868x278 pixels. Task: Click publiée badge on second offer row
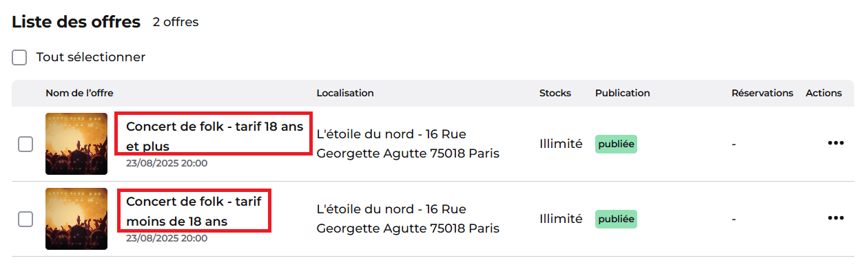click(x=616, y=219)
